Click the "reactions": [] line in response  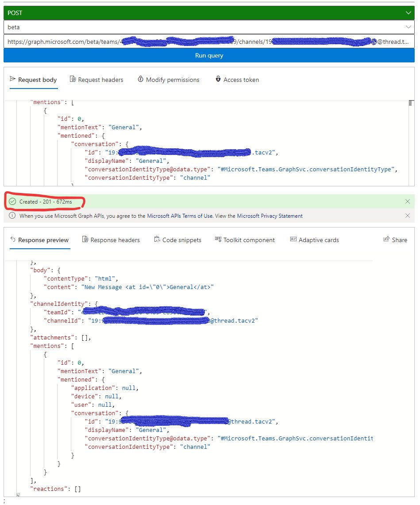[55, 489]
